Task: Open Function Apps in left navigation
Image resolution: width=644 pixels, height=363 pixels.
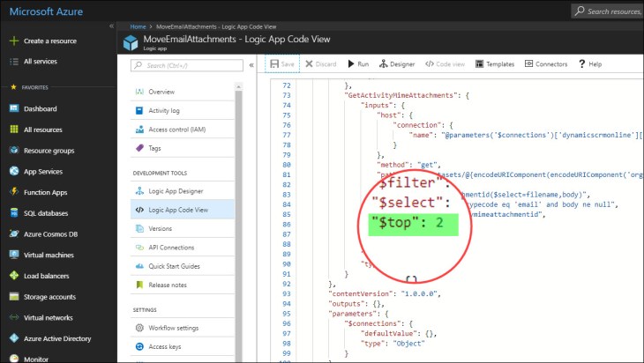Action: click(x=46, y=192)
